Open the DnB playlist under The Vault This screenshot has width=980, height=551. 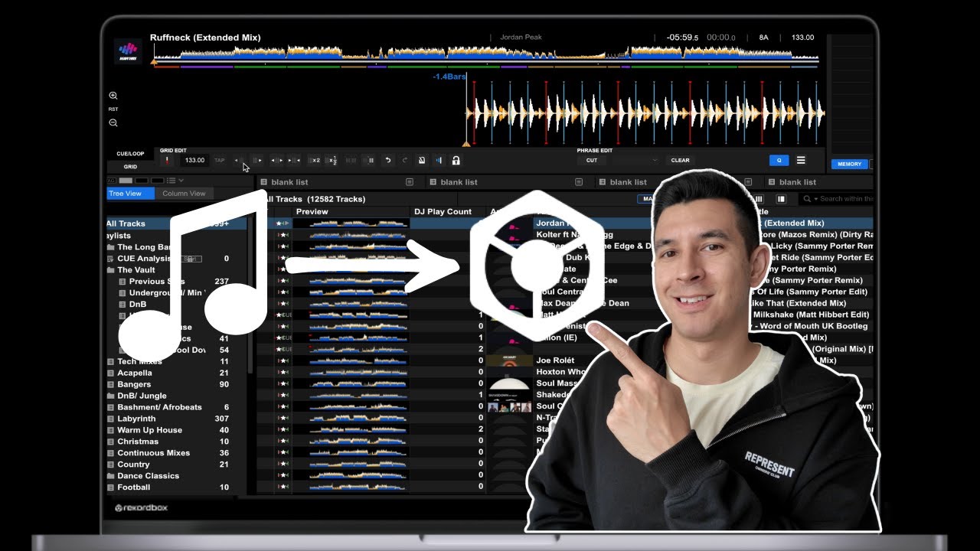138,305
